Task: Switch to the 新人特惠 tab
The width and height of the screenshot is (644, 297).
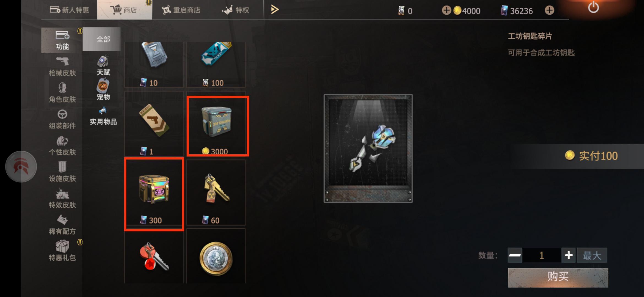Action: (69, 10)
